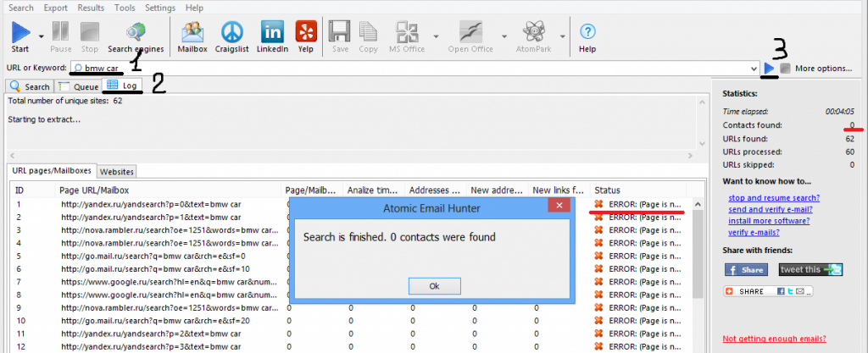This screenshot has width=868, height=353.
Task: Open the Settings menu
Action: tap(160, 8)
